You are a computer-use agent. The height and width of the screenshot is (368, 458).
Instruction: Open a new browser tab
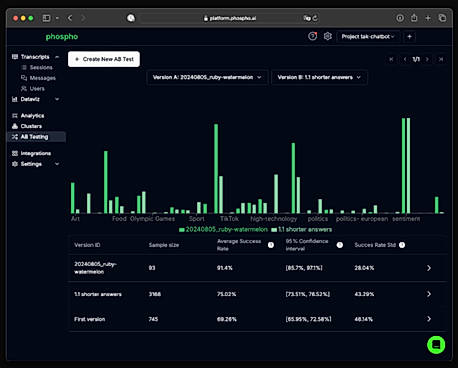click(428, 18)
